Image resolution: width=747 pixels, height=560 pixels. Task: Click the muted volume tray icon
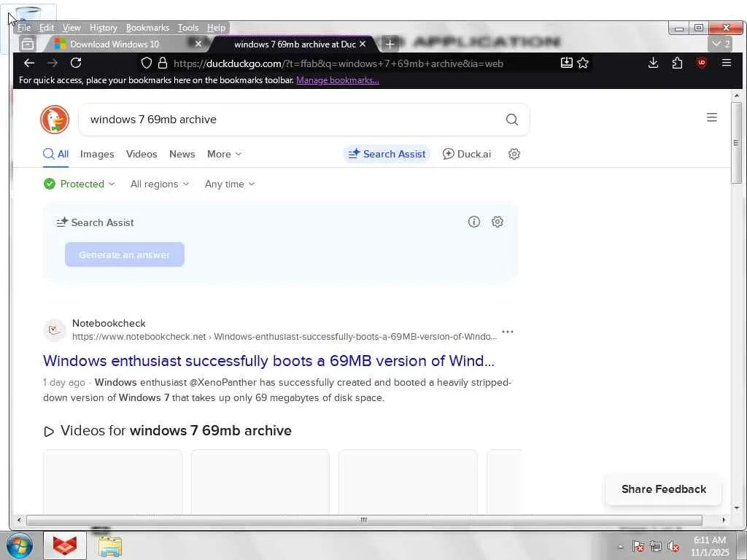pyautogui.click(x=673, y=547)
